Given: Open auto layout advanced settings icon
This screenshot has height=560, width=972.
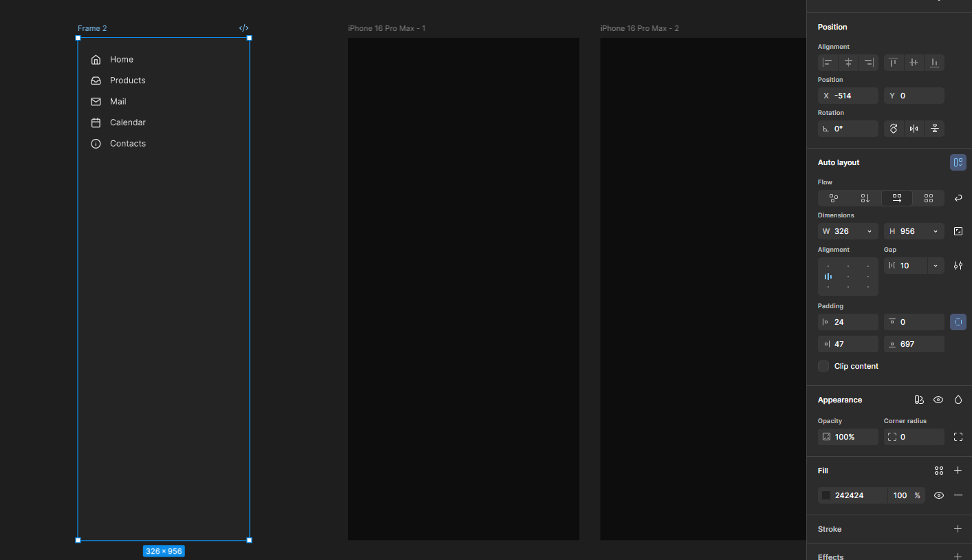Looking at the screenshot, I should (958, 266).
